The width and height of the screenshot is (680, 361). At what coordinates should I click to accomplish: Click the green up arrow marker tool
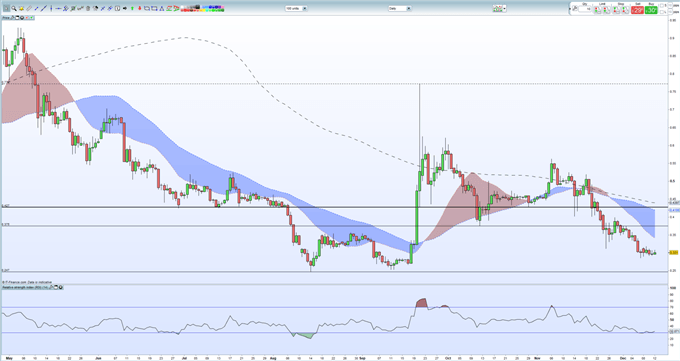point(132,8)
